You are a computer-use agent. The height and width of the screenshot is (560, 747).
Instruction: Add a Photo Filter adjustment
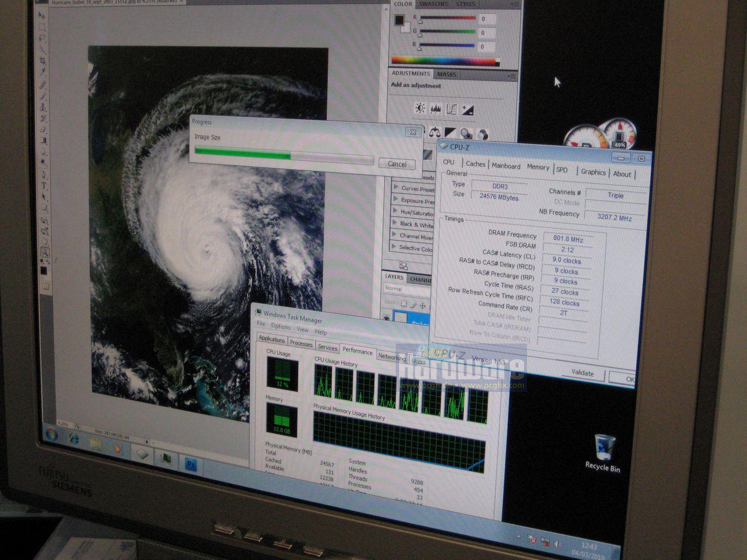(466, 134)
